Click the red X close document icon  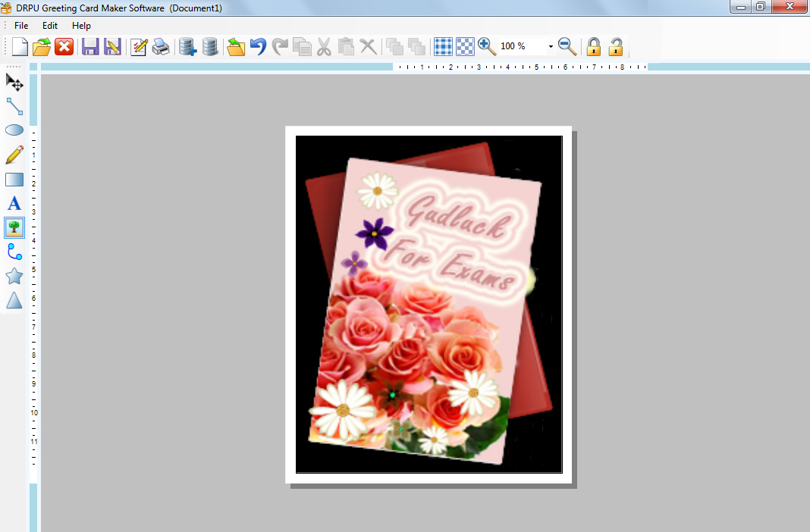(64, 46)
